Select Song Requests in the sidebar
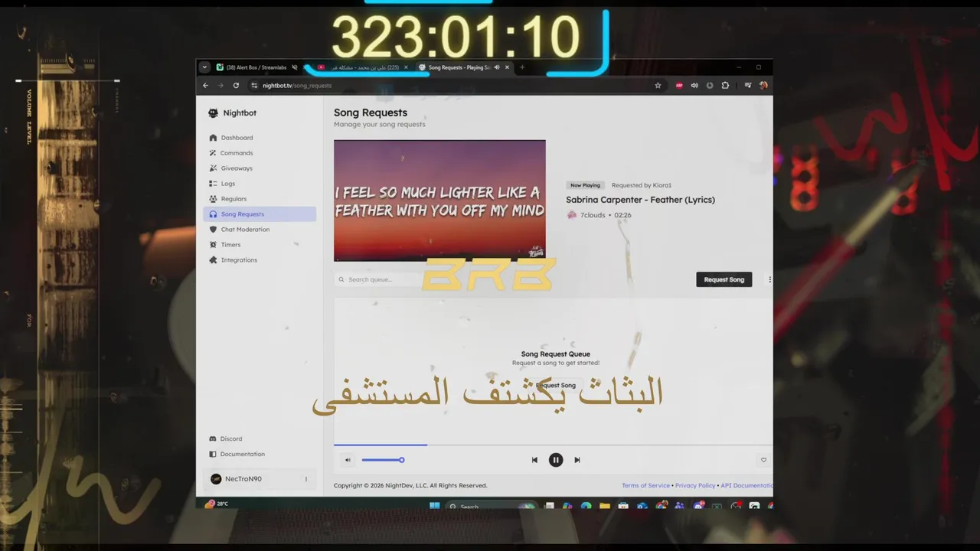 (260, 214)
